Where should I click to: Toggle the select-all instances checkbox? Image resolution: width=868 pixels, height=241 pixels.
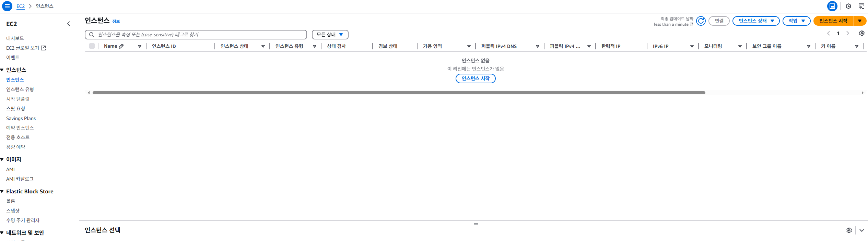click(x=92, y=46)
